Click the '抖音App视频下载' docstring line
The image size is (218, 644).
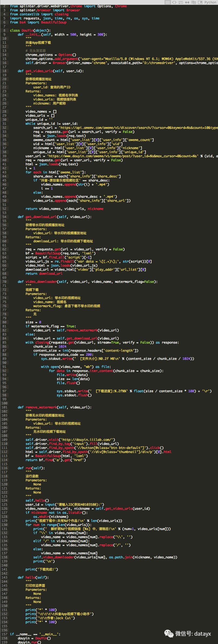[38, 43]
